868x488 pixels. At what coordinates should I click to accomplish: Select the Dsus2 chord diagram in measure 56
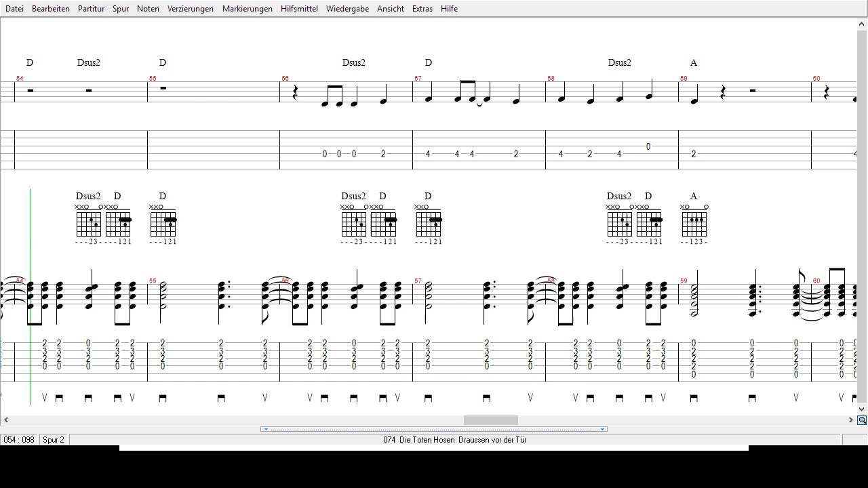point(354,224)
